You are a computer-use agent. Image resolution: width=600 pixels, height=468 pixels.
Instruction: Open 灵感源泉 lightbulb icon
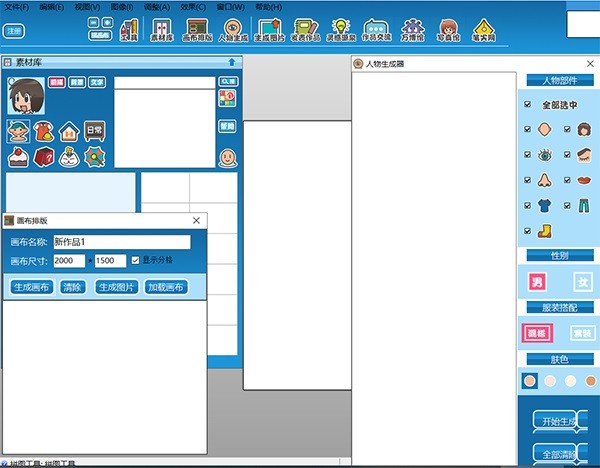coord(340,30)
